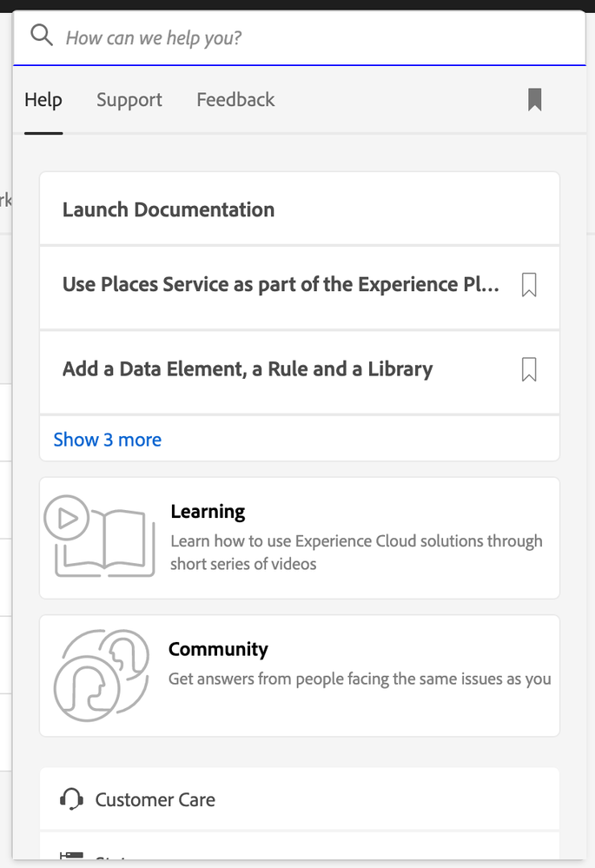Open the 'Use Places Service' article
Screen dimensions: 595x868
(x=280, y=284)
